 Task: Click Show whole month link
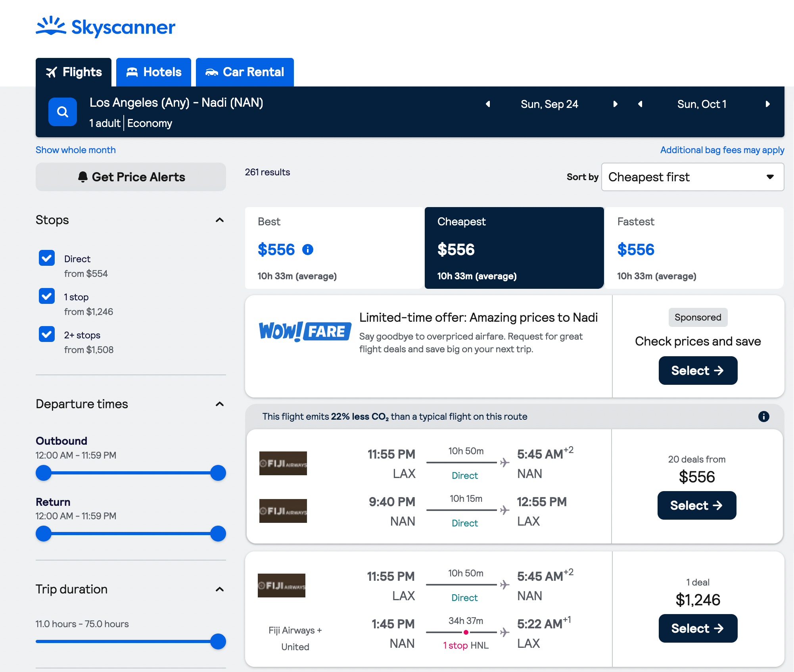point(76,150)
